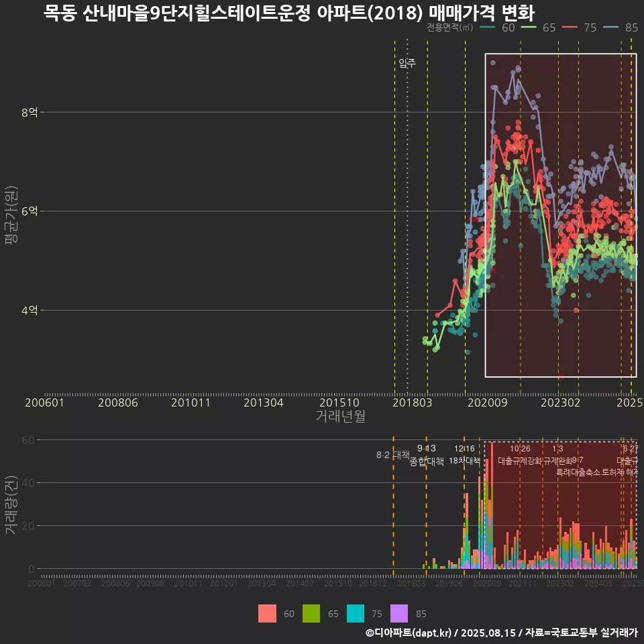Click the 201510 label on the price chart axis
The width and height of the screenshot is (644, 644).
pos(339,402)
